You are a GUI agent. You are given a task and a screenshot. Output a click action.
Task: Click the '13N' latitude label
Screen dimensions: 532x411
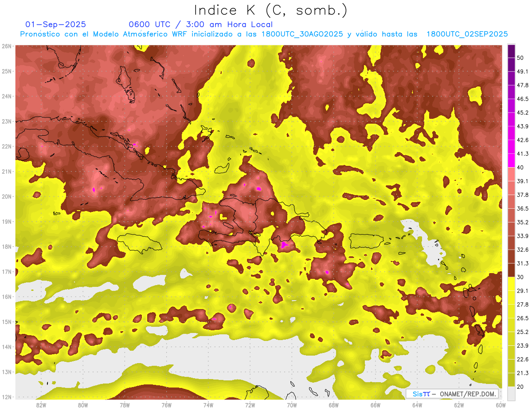click(x=7, y=372)
